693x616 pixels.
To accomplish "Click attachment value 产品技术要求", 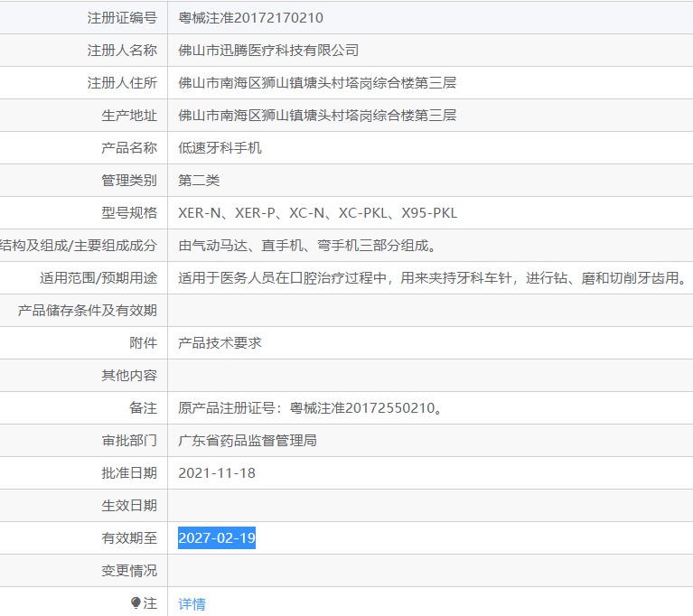I will [x=220, y=343].
